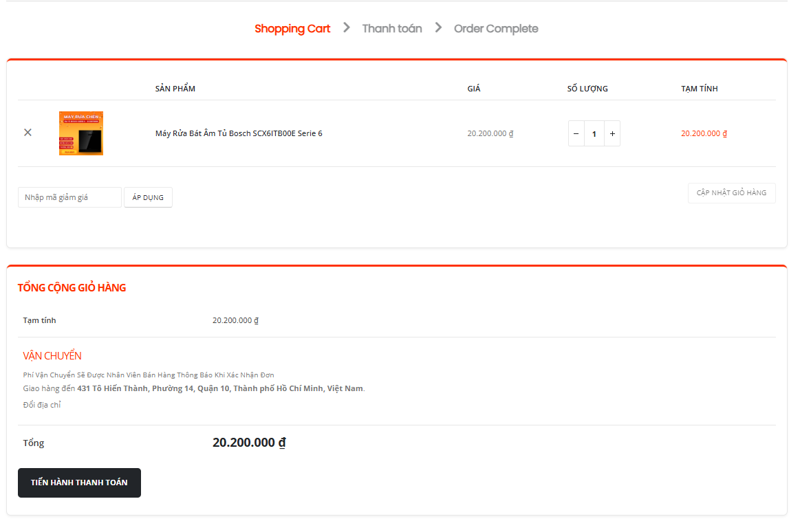800x532 pixels.
Task: Click the bold Tổng amount 20.200.000 ₫
Action: click(x=249, y=443)
